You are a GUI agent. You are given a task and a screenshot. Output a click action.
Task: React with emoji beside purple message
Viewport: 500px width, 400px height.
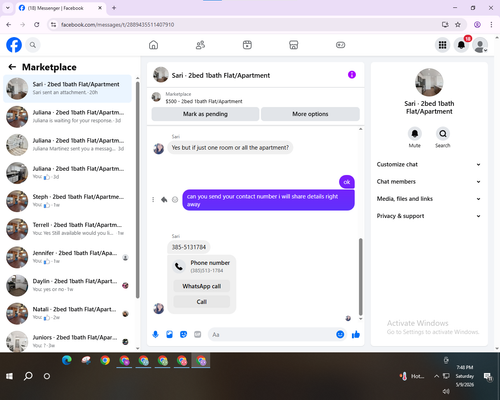click(x=175, y=200)
